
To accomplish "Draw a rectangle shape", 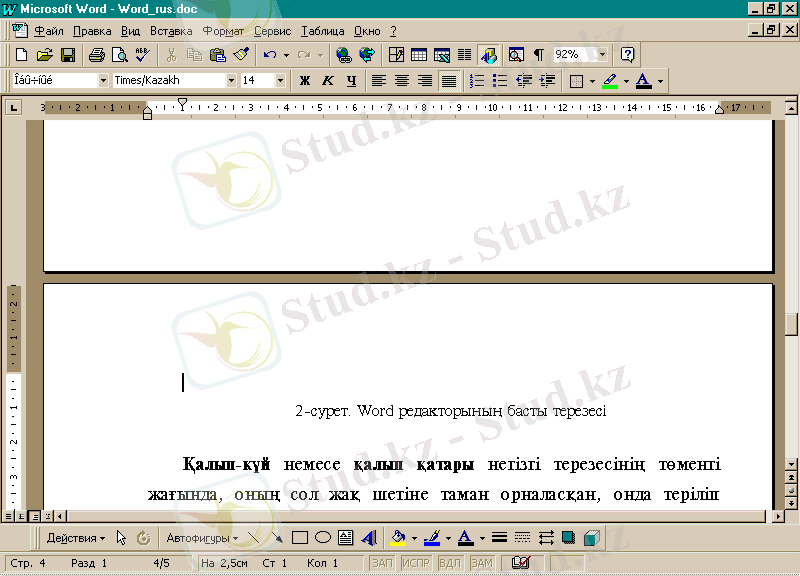I will [300, 538].
